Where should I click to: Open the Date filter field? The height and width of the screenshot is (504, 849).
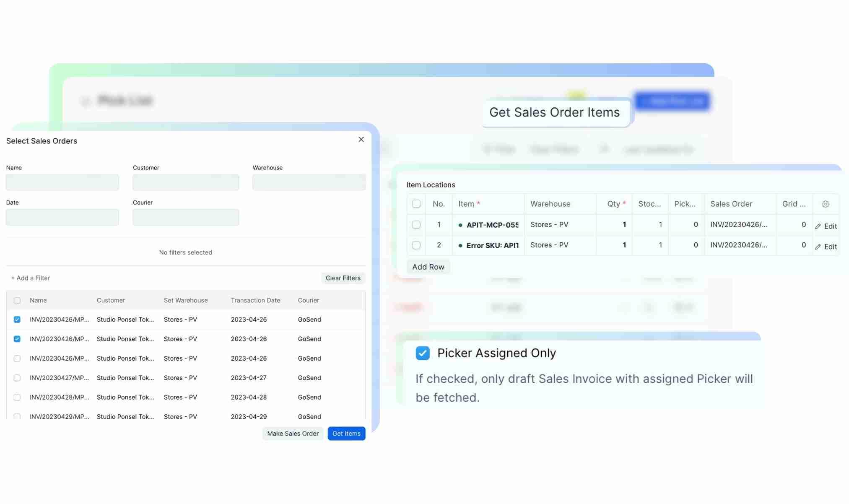click(62, 218)
